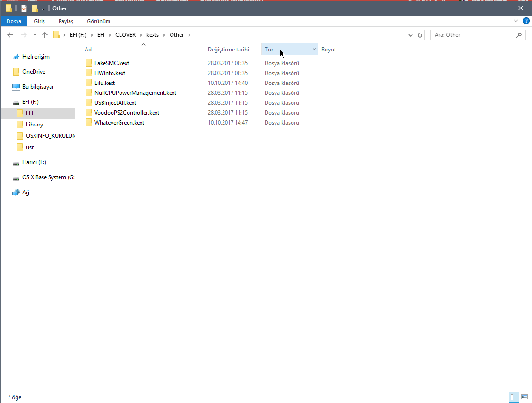Open the recent locations dropdown arrow
This screenshot has height=403, width=532.
click(35, 35)
